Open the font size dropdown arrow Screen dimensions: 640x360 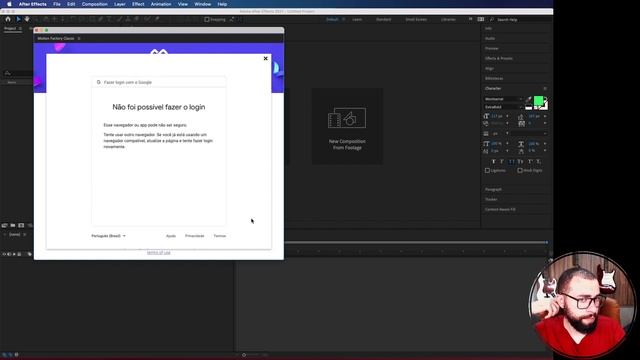(x=507, y=116)
